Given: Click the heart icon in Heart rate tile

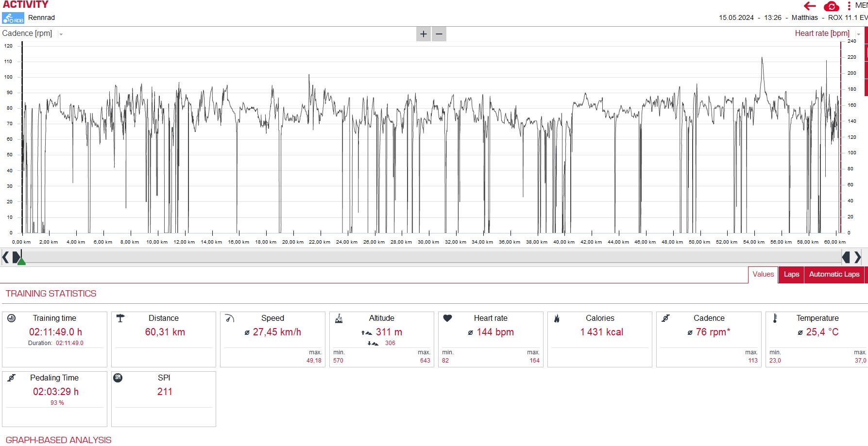Looking at the screenshot, I should 447,318.
